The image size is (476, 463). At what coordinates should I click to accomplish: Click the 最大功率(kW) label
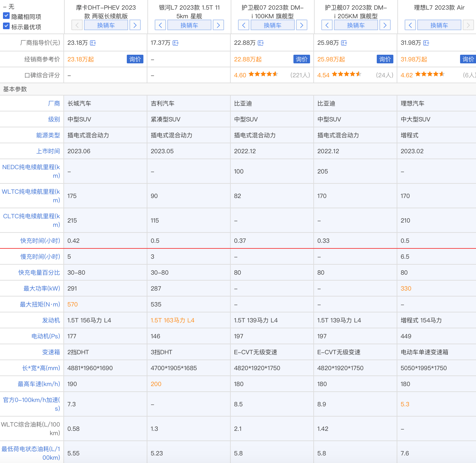click(x=42, y=289)
